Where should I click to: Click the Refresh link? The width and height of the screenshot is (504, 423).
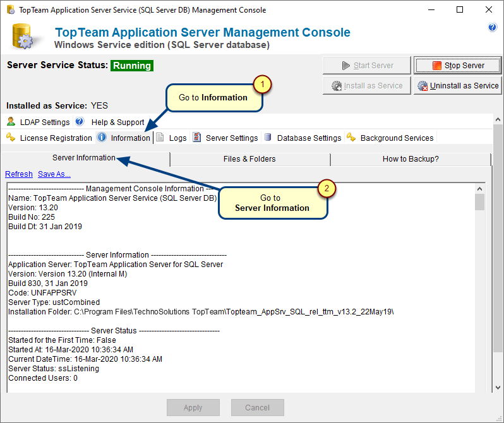[x=19, y=174]
